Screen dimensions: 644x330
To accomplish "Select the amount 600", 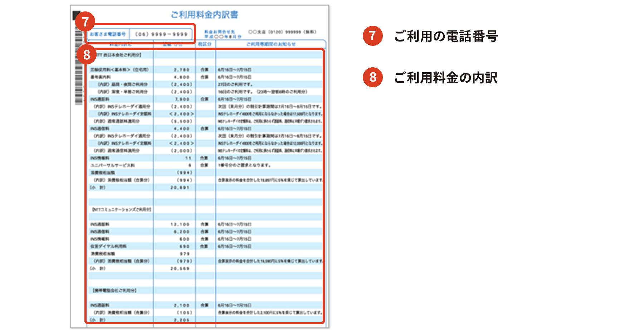I will 185,239.
